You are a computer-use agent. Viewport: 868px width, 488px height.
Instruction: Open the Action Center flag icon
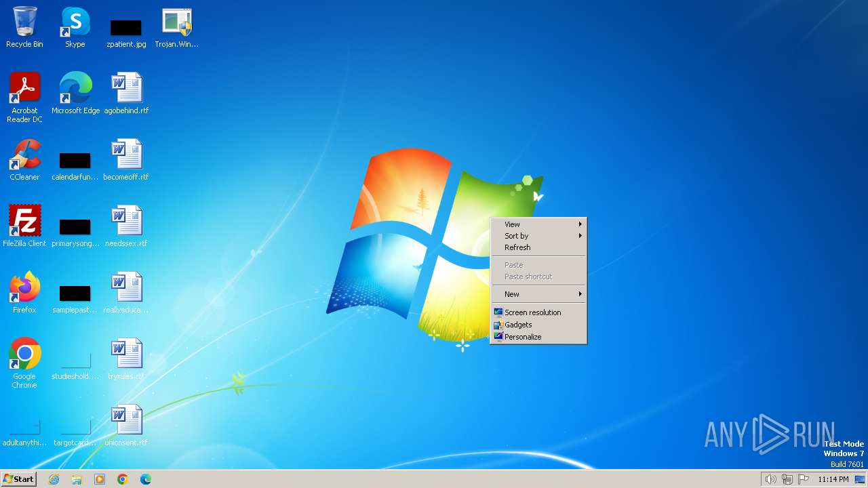pyautogui.click(x=804, y=479)
